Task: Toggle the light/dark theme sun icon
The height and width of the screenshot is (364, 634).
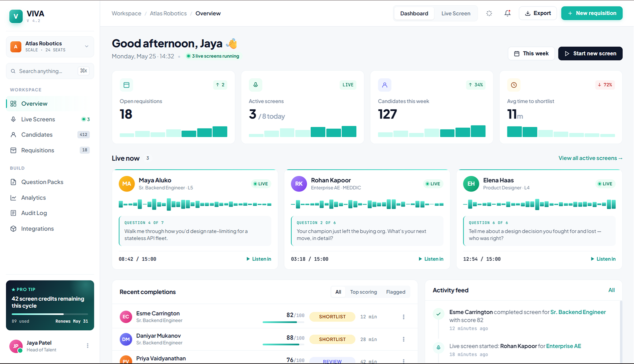Action: coord(489,13)
